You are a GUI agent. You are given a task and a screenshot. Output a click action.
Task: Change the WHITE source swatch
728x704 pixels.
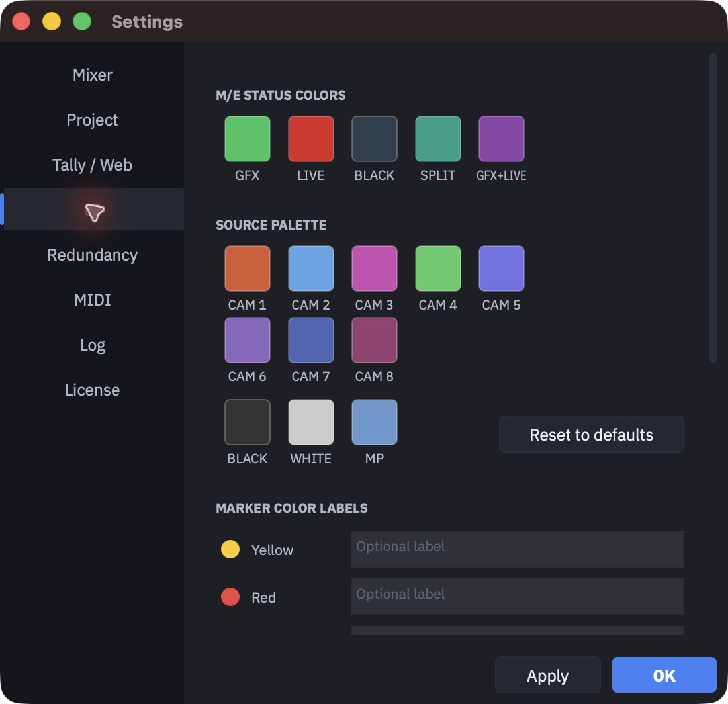point(311,422)
